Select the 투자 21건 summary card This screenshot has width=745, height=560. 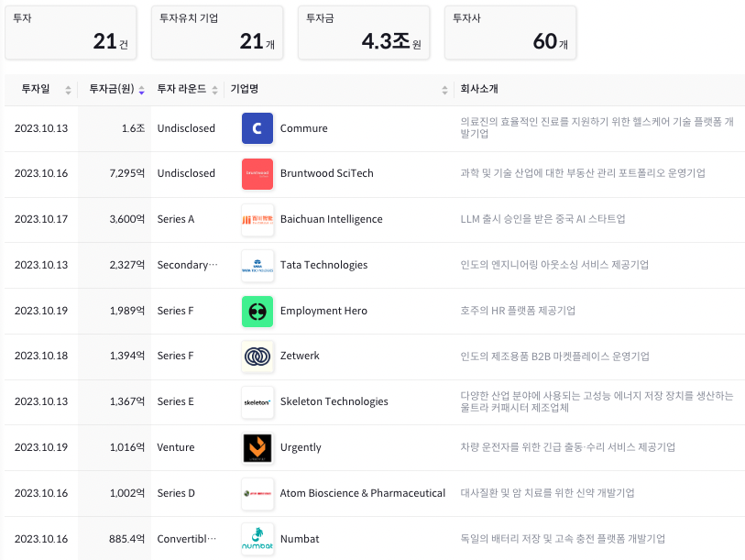[x=70, y=32]
